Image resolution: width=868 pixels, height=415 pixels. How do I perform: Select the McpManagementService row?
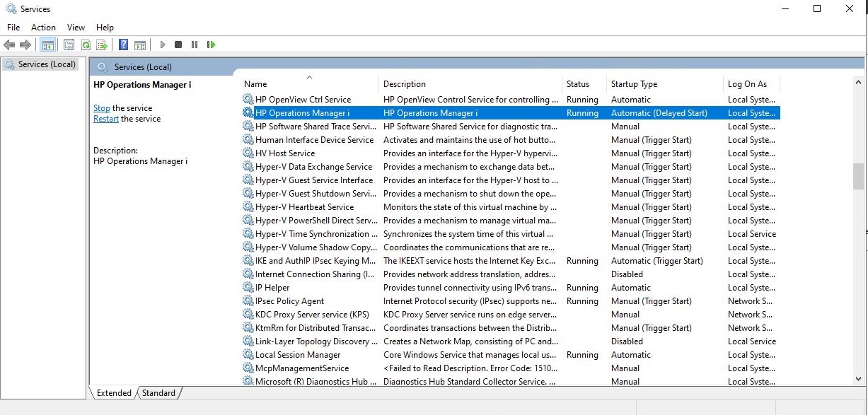(510, 368)
